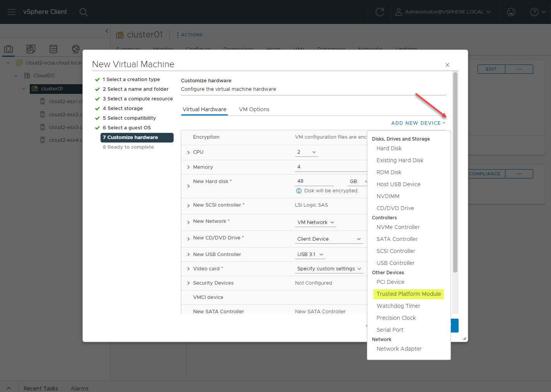Image resolution: width=551 pixels, height=392 pixels.
Task: Select Trusted Platform Module menu entry
Action: tap(409, 294)
